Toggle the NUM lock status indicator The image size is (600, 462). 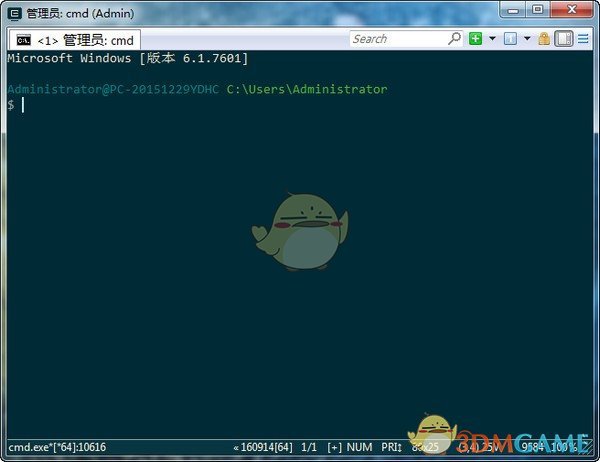[x=359, y=447]
